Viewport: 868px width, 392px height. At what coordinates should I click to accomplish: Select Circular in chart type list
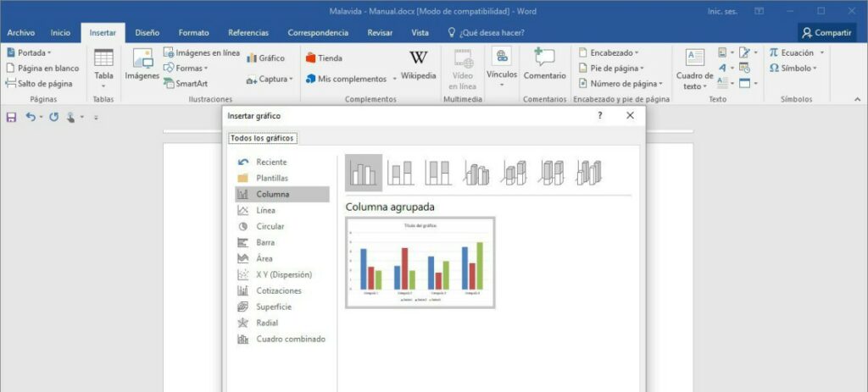270,226
